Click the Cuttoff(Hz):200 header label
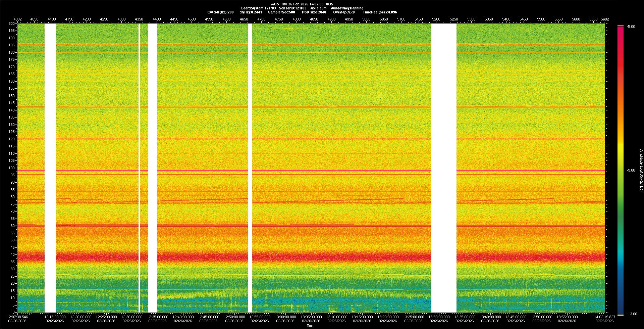 coord(220,12)
